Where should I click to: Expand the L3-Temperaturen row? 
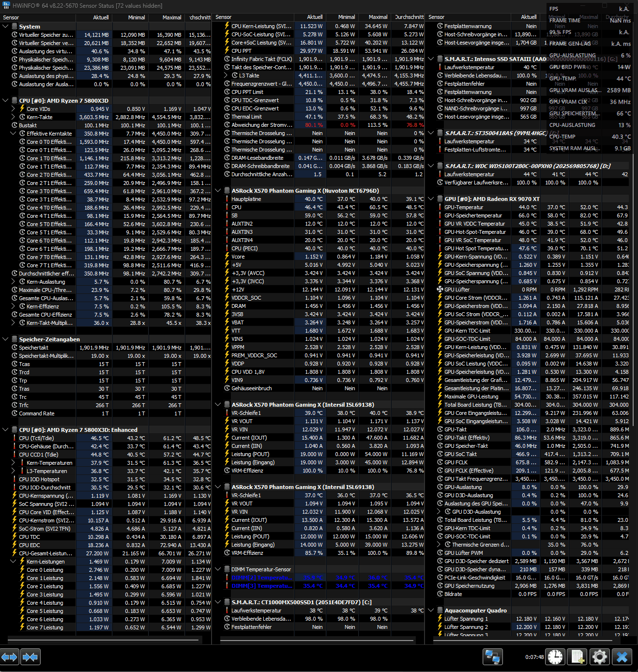tap(13, 471)
